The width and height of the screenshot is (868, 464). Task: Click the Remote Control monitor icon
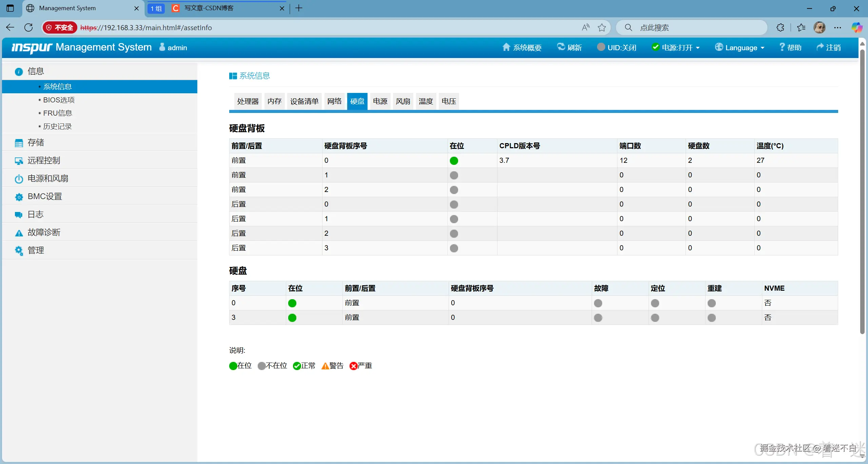pyautogui.click(x=19, y=161)
